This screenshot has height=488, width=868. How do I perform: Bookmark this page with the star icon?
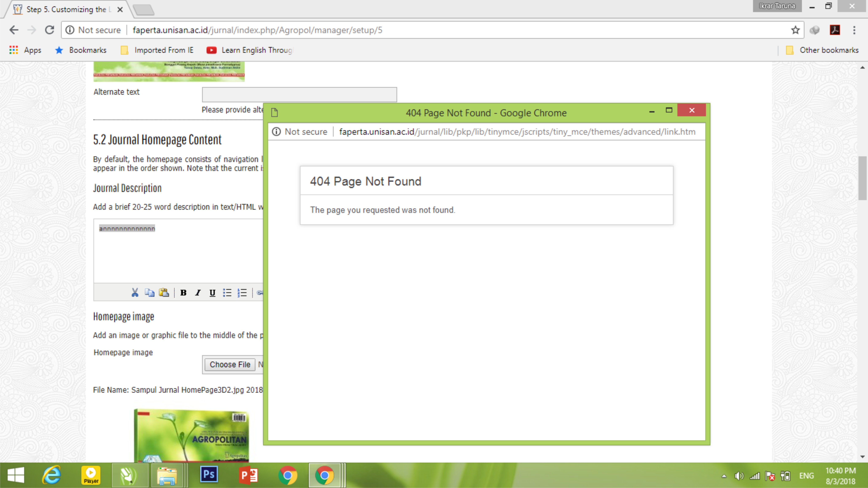tap(795, 30)
